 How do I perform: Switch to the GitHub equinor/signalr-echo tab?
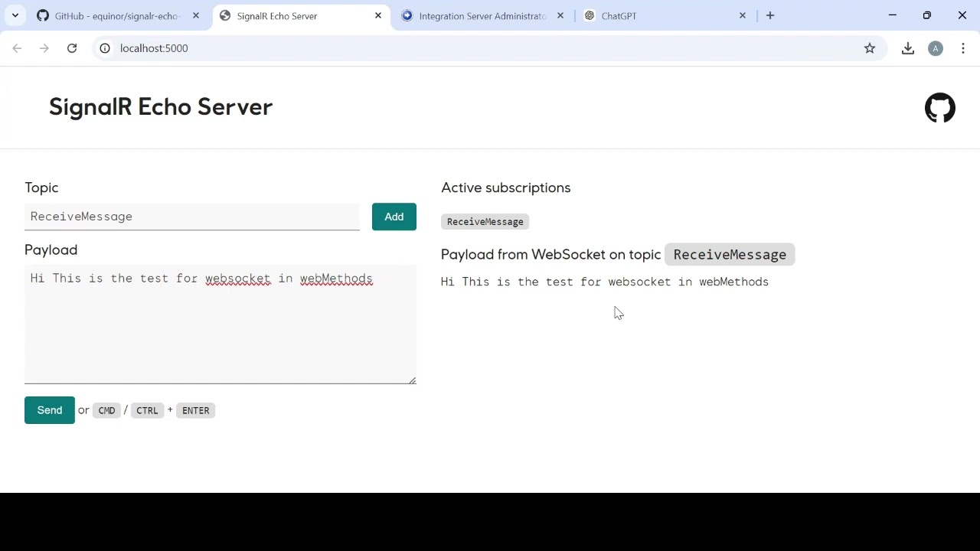tap(119, 15)
